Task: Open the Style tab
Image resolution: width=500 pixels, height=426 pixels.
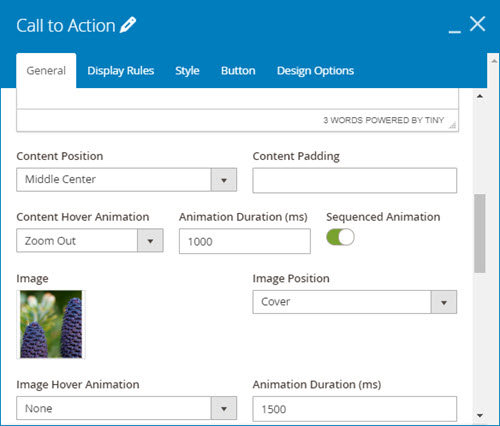Action: [187, 71]
